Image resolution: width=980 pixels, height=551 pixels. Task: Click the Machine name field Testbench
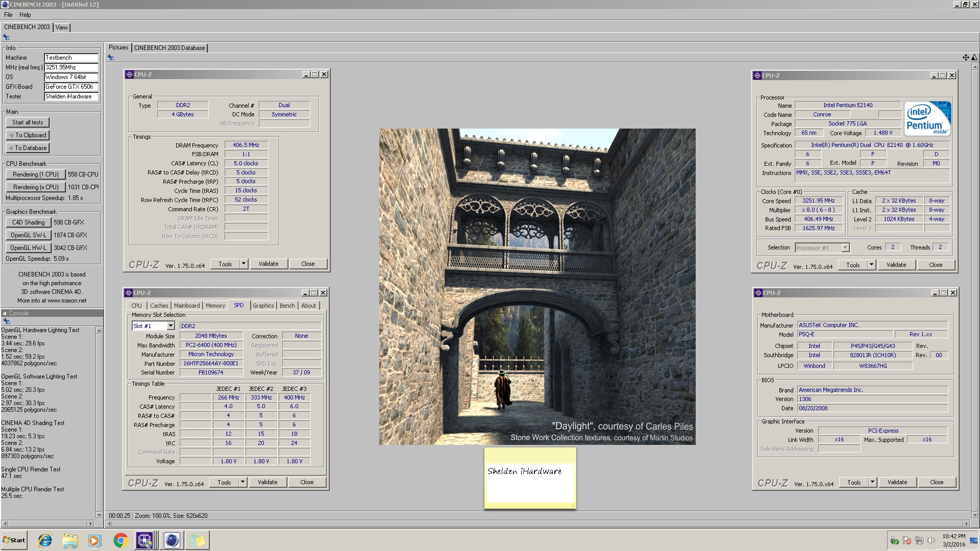[x=71, y=58]
